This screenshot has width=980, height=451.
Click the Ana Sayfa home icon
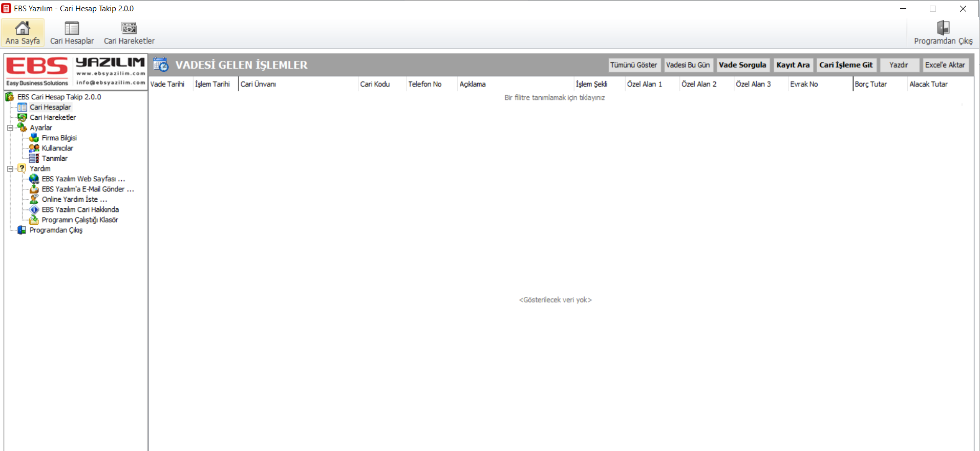click(x=23, y=28)
